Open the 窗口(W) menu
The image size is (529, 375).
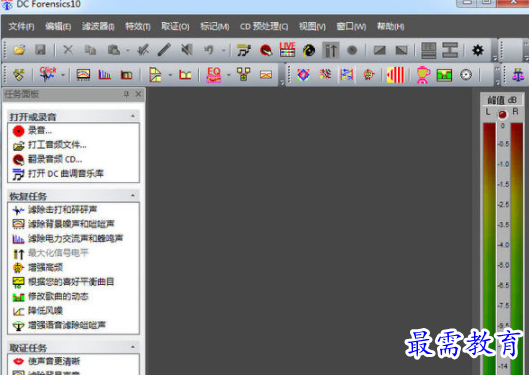click(351, 26)
